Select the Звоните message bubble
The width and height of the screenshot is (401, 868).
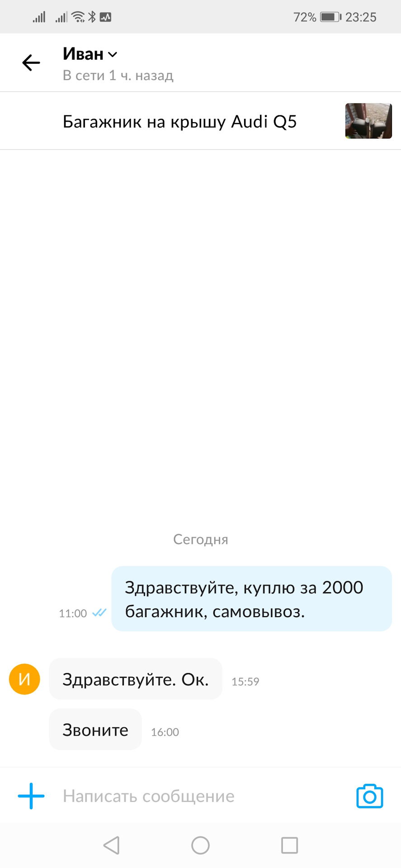point(95,730)
